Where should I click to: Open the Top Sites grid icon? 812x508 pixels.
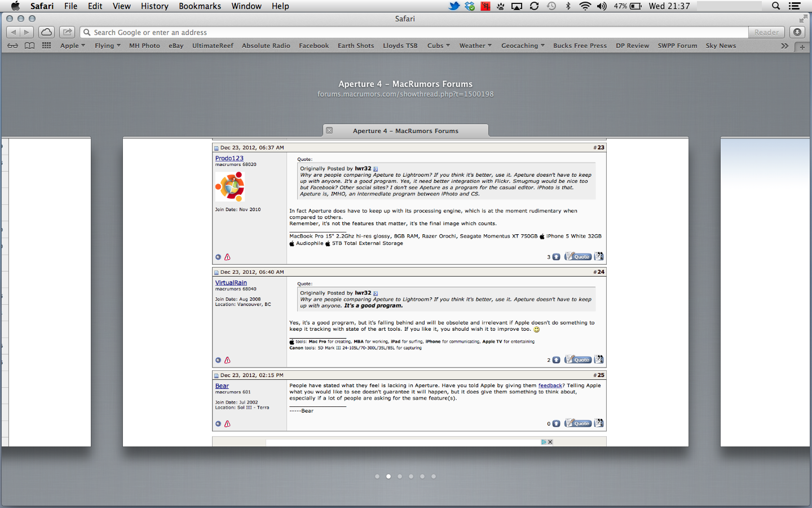46,46
